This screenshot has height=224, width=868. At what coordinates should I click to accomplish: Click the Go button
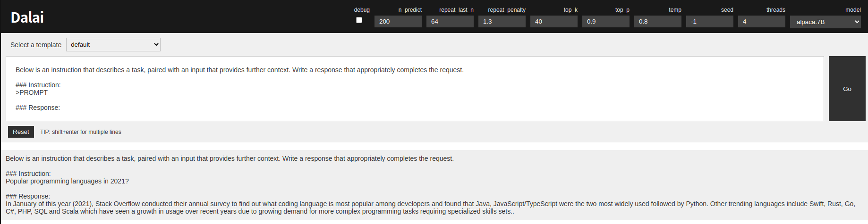(x=847, y=89)
